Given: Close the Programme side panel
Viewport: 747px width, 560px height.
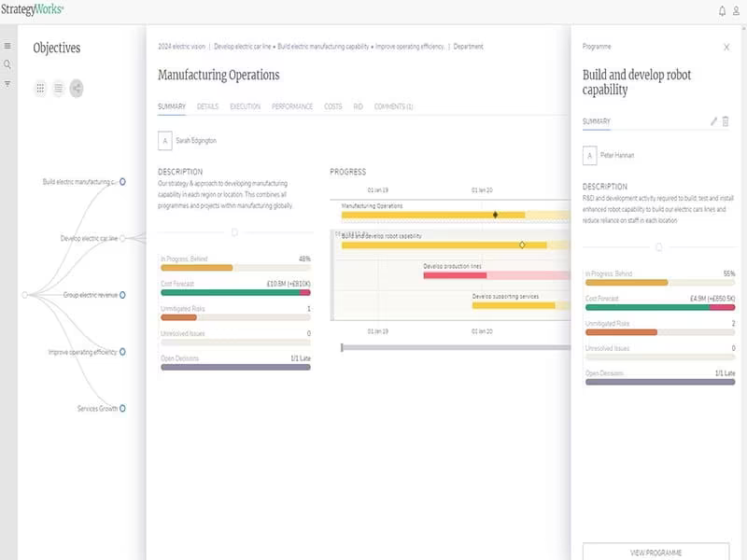Looking at the screenshot, I should pos(726,47).
